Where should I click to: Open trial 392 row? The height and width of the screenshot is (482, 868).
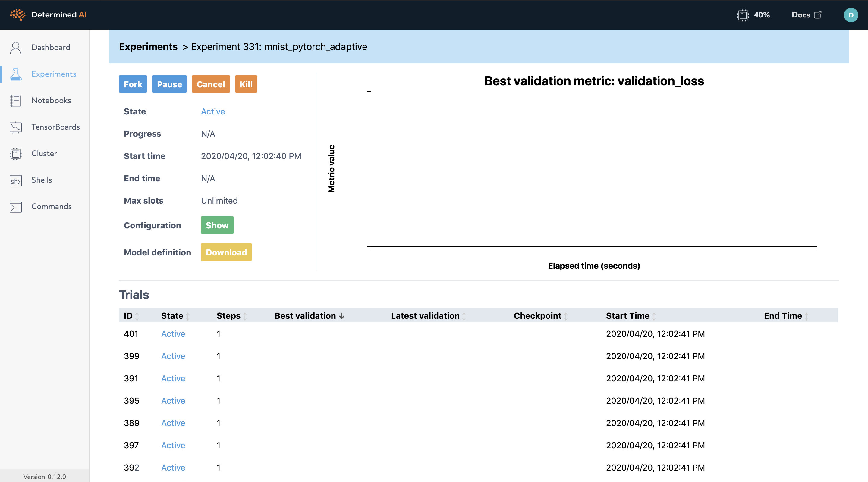click(x=479, y=468)
